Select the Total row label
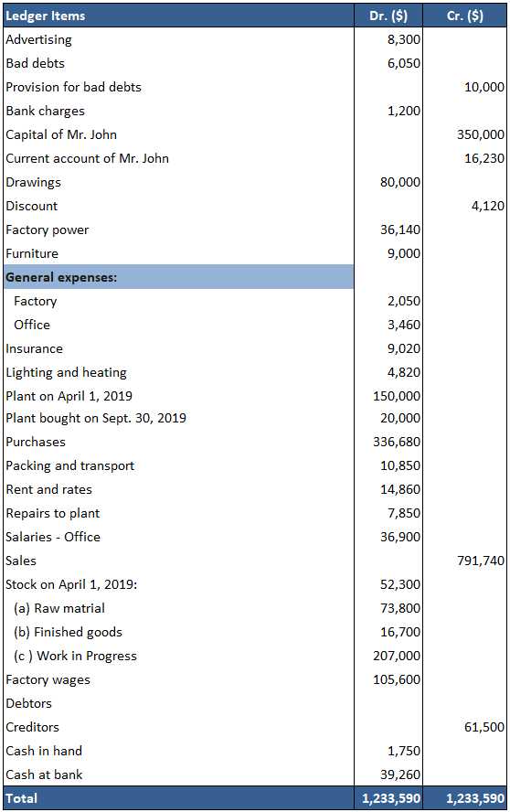 21,799
